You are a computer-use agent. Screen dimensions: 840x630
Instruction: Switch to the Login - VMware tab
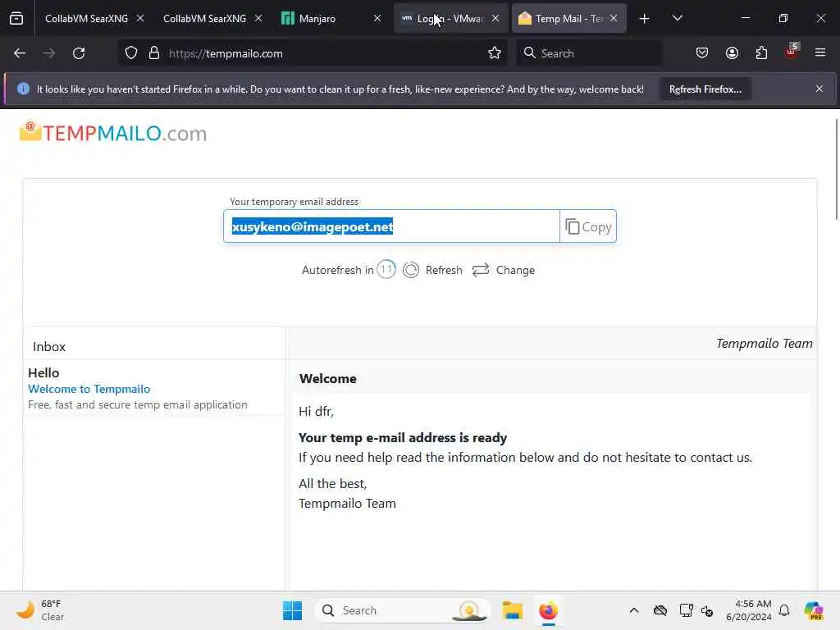click(450, 19)
